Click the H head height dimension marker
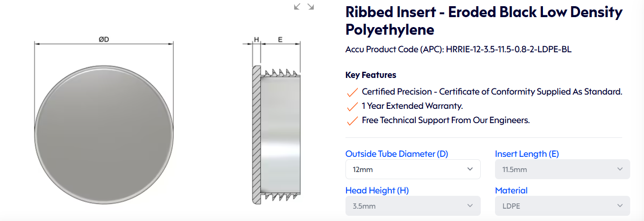 256,39
